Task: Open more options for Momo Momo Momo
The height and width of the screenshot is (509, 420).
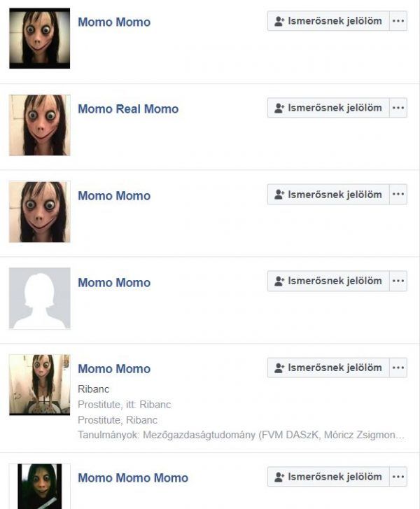Action: coord(398,477)
